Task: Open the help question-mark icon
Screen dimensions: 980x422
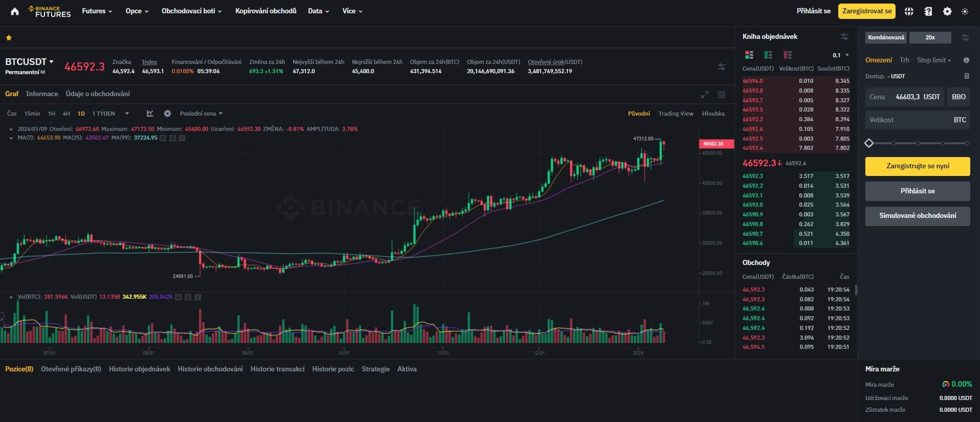Action: point(928,11)
